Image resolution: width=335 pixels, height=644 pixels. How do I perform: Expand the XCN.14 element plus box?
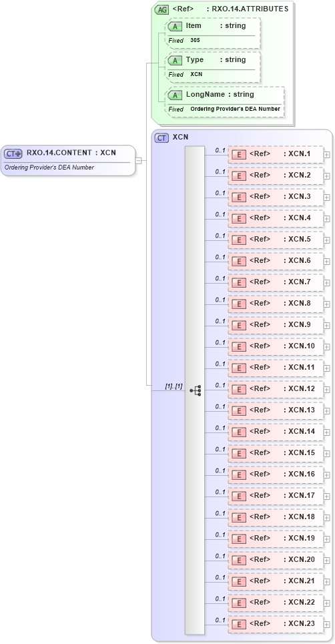(x=327, y=432)
